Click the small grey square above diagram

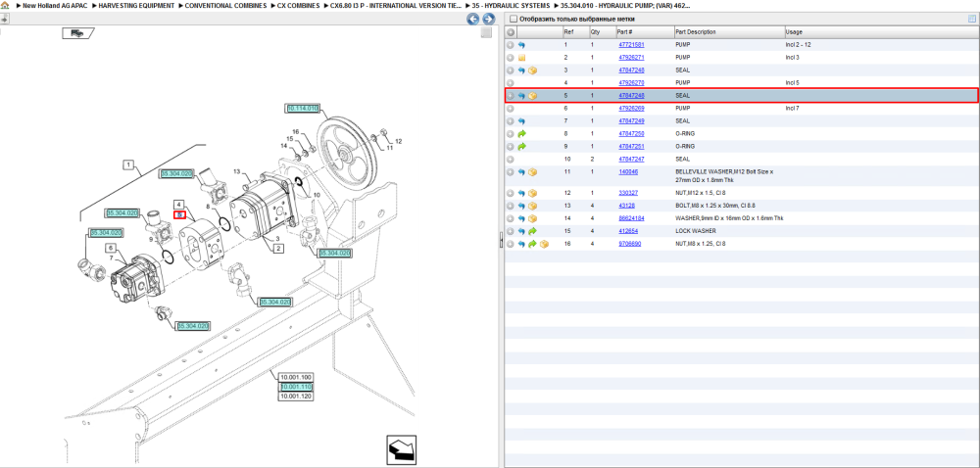[486, 33]
